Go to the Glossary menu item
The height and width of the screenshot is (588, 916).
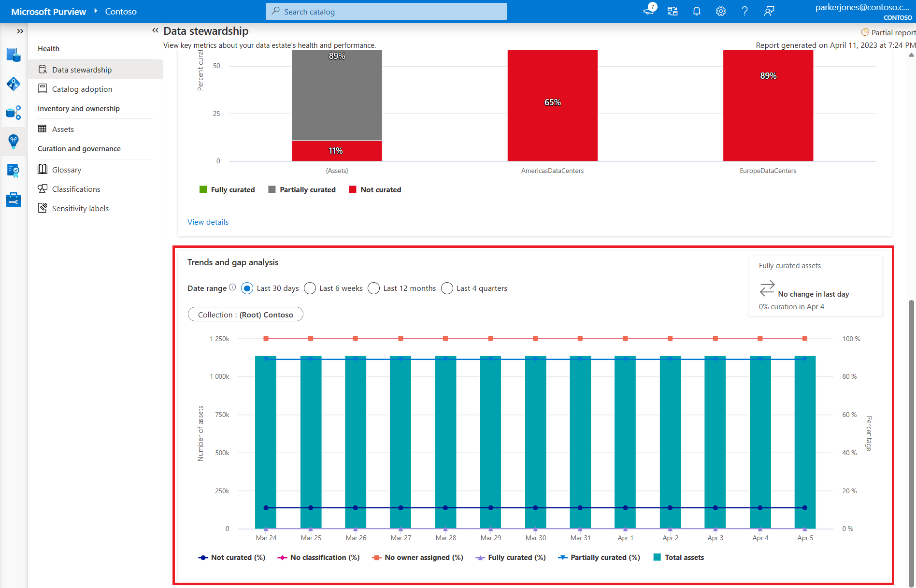66,170
